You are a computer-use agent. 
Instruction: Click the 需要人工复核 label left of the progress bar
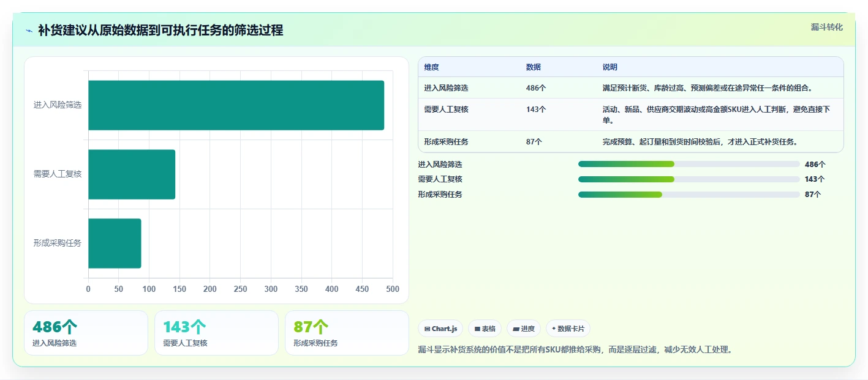440,179
